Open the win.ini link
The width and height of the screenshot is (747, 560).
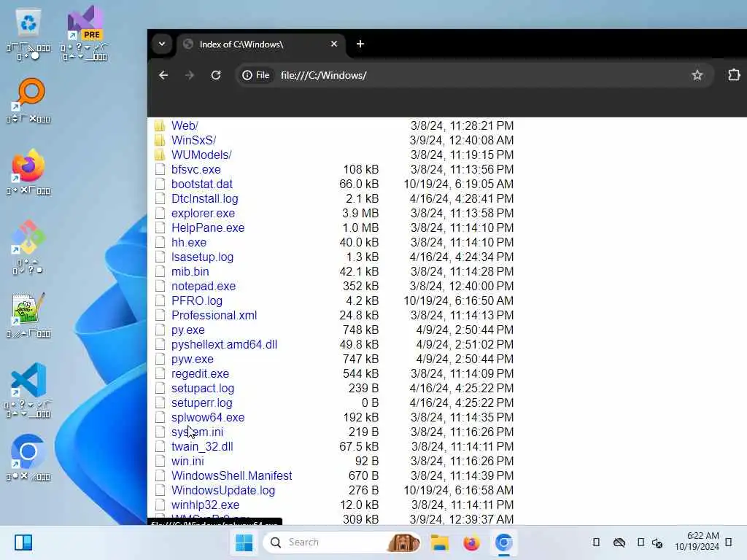pyautogui.click(x=187, y=461)
